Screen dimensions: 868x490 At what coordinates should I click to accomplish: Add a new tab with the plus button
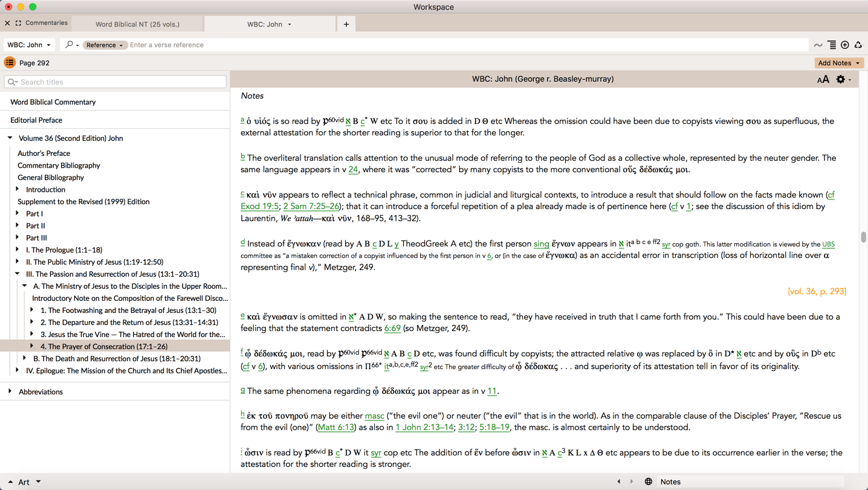[x=346, y=24]
